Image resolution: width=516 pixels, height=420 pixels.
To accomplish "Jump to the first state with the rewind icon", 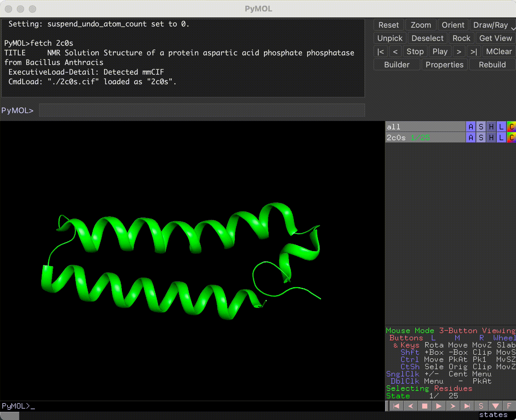I will (397, 406).
